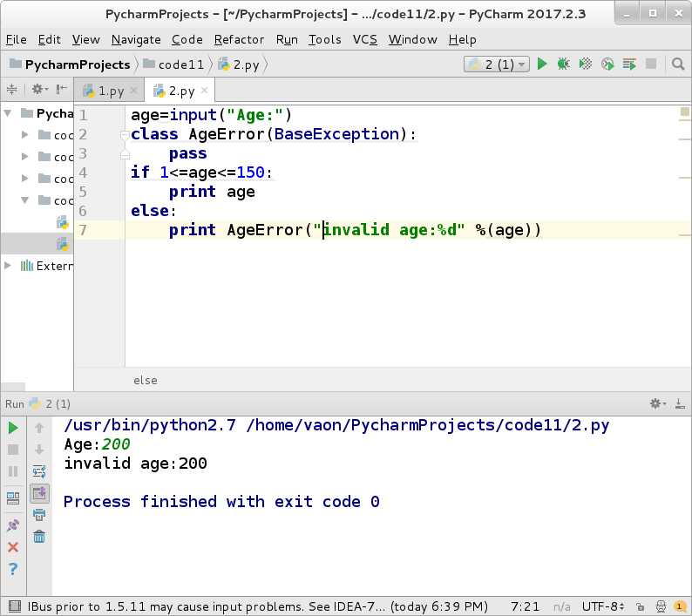Switch to the 1.py editor tab
This screenshot has height=616, width=692.
(x=111, y=91)
